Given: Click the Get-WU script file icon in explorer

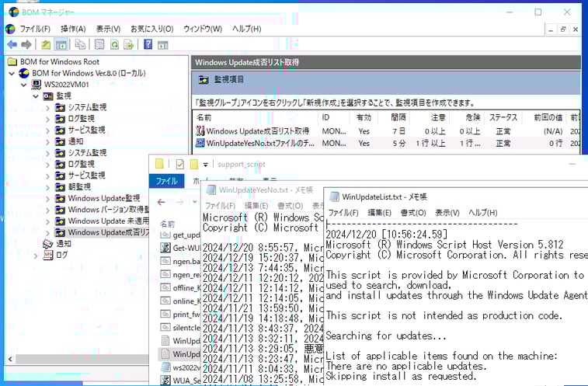Looking at the screenshot, I should 165,248.
